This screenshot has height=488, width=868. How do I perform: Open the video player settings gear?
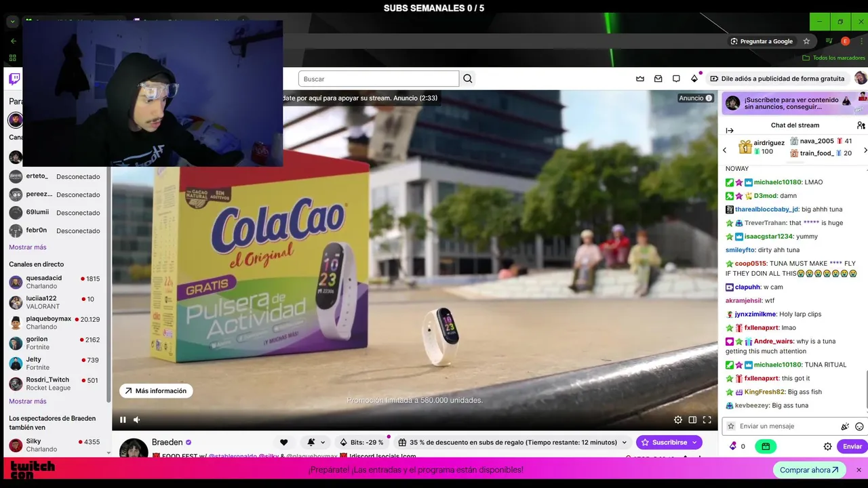(677, 420)
